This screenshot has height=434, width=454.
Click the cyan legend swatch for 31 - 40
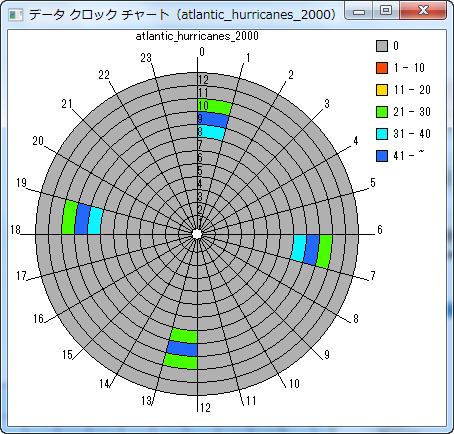pyautogui.click(x=382, y=134)
